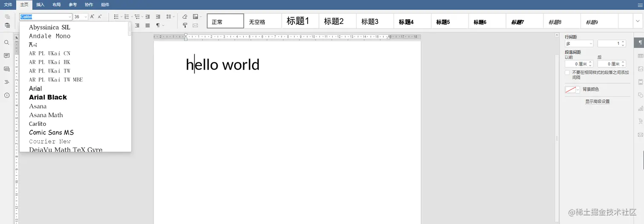
Task: Switch to the 协作 tab
Action: pyautogui.click(x=89, y=5)
